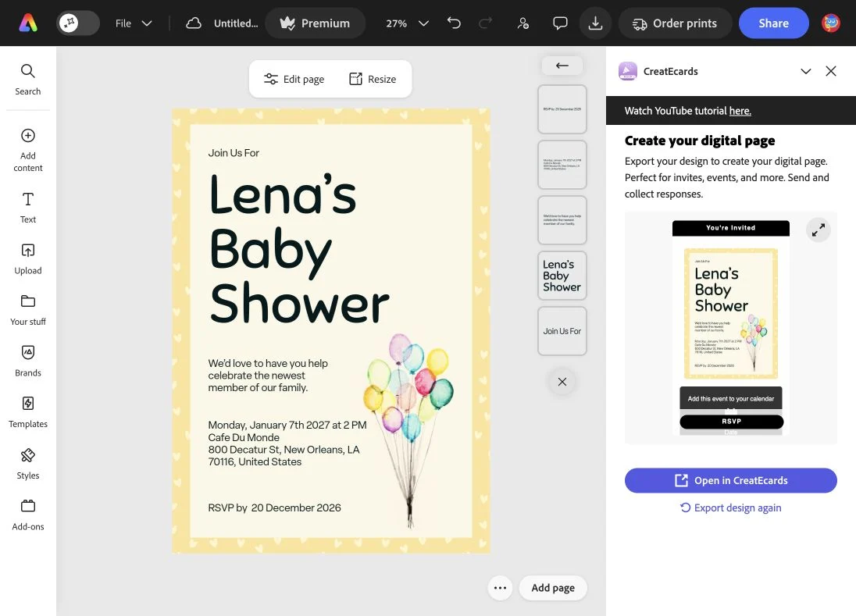Open the YouTube tutorial here link
The height and width of the screenshot is (616, 856).
click(740, 111)
